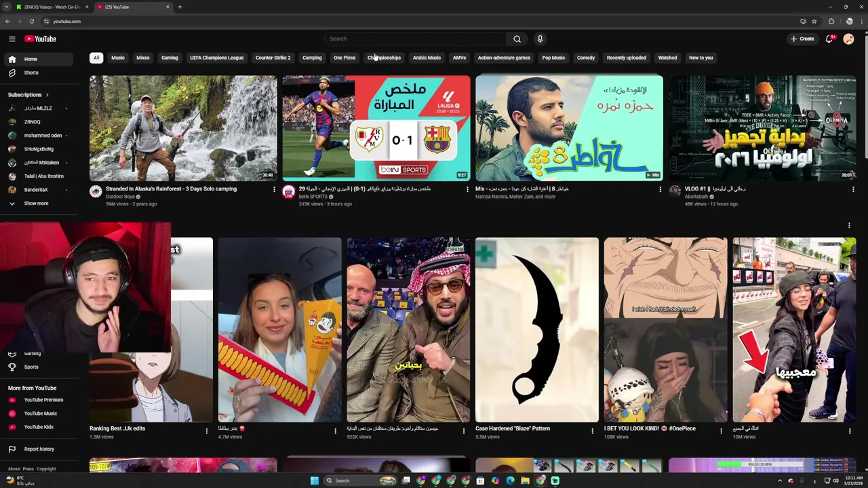Open options for Ranking Best JJk edits short

coord(207,430)
